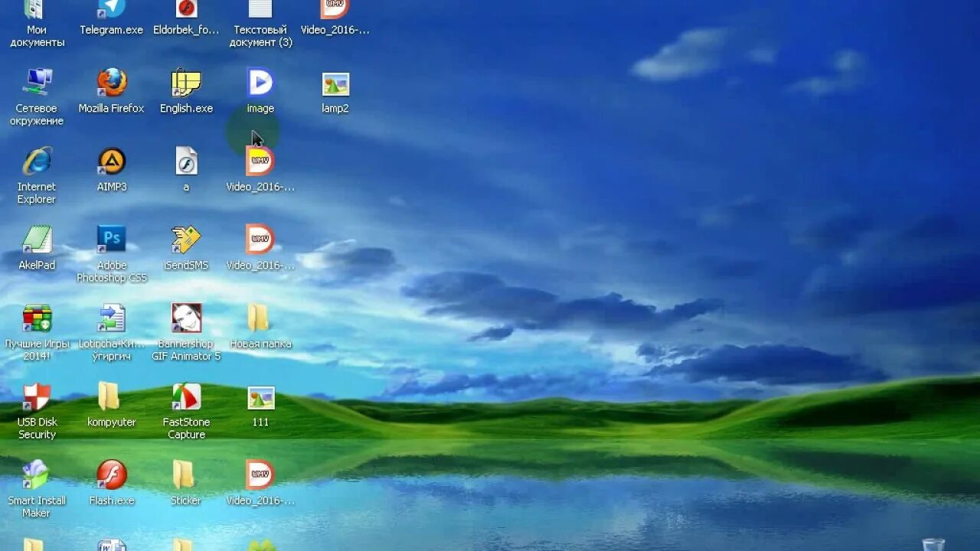Launch FastStone Capture shortcut

186,411
